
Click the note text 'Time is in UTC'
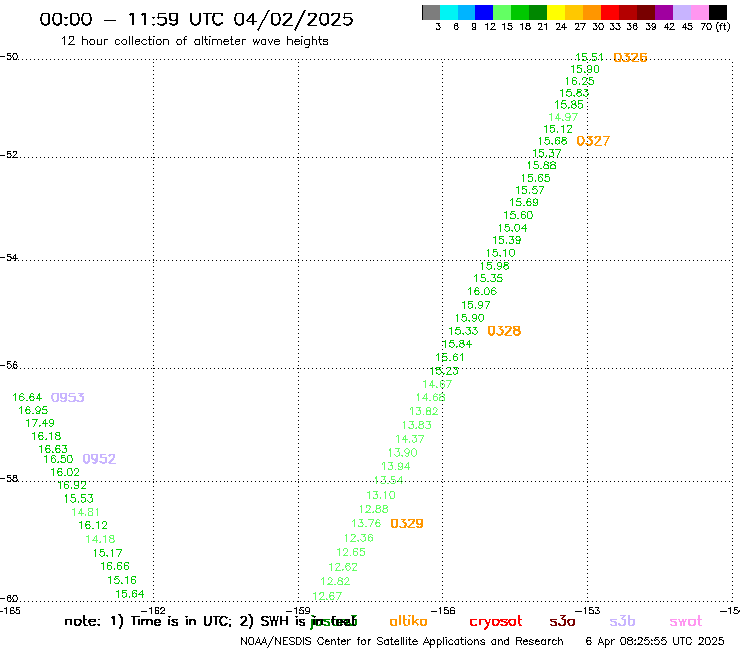(x=181, y=621)
